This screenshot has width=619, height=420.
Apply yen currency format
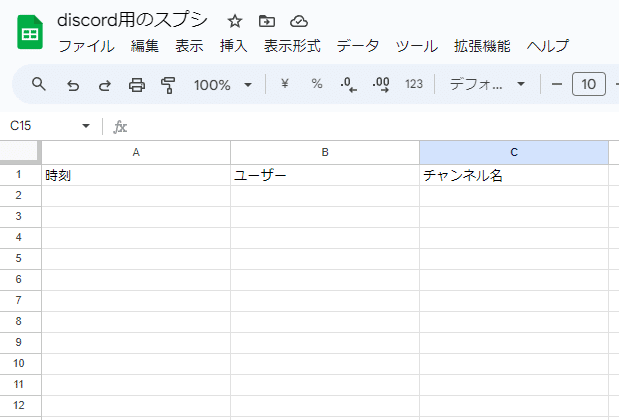click(x=285, y=84)
